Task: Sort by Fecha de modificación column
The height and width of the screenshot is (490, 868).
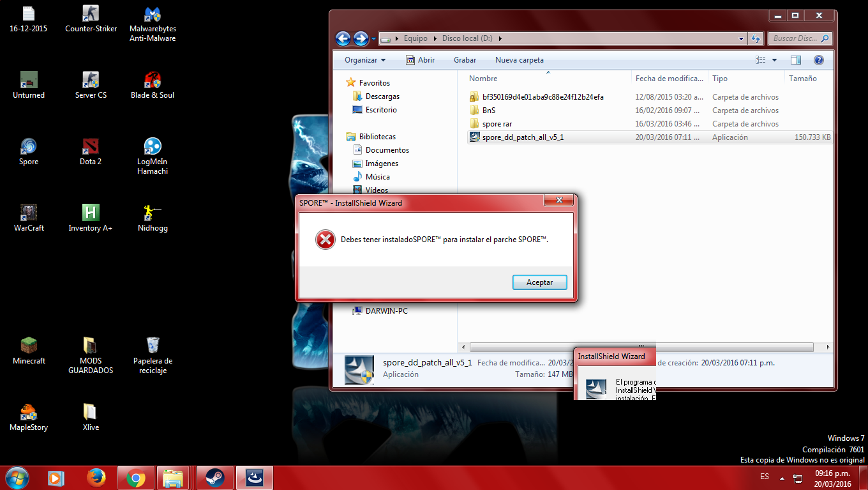Action: point(670,79)
